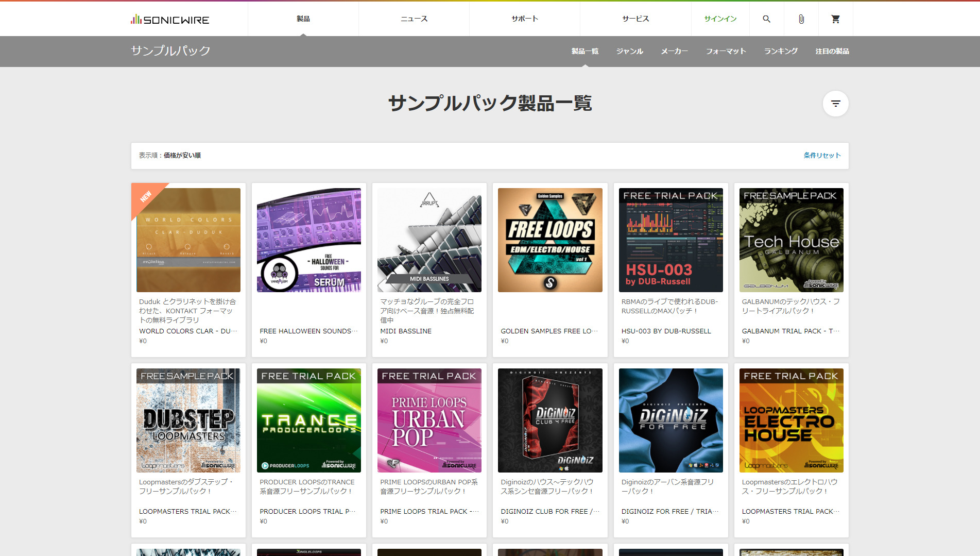Select the ランキング tab
980x556 pixels.
(x=781, y=52)
